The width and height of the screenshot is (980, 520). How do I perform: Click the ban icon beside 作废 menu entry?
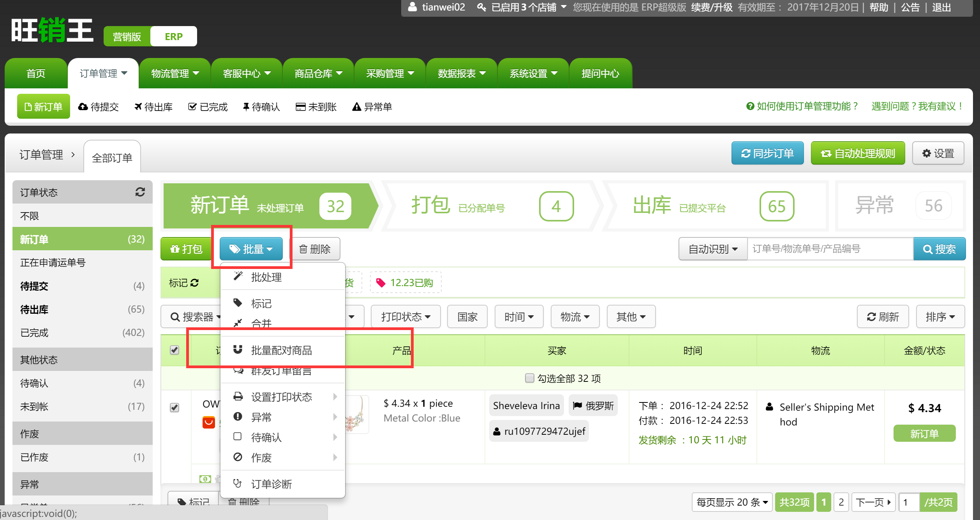pyautogui.click(x=238, y=457)
